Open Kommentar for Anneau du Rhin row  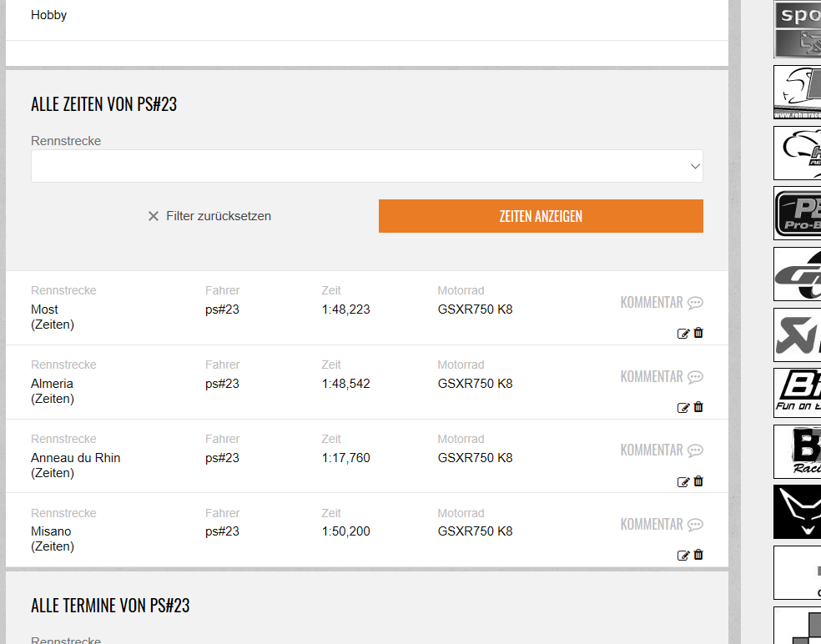661,450
